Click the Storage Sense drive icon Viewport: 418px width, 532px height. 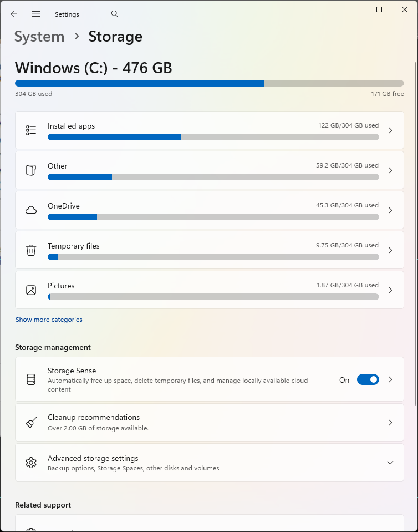31,379
